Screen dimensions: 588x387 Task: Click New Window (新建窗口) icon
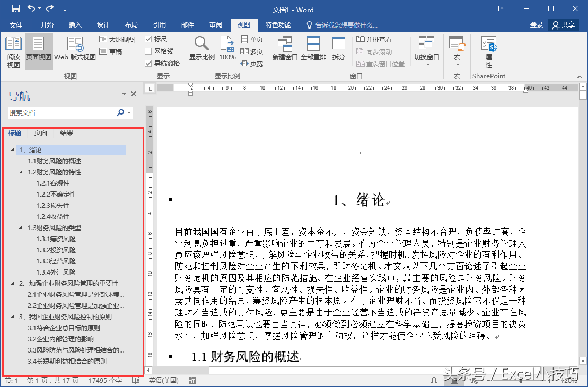[x=285, y=48]
